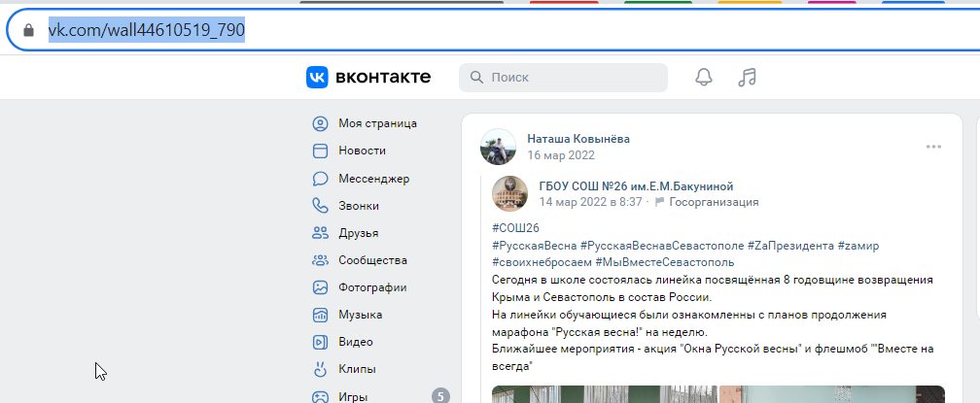
Task: Open Наташа Ковынёва profile link
Action: tap(578, 139)
